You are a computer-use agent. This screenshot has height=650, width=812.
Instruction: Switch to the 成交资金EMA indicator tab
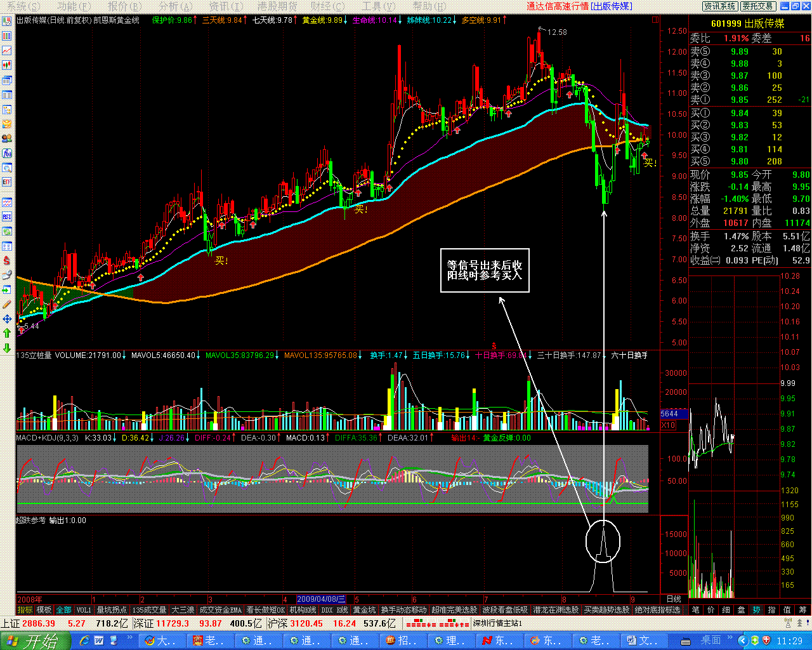[221, 610]
